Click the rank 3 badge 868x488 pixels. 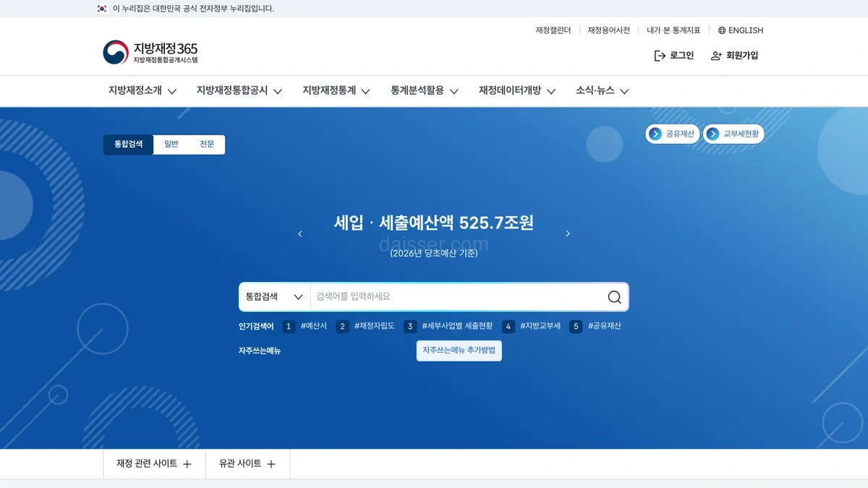pos(410,327)
